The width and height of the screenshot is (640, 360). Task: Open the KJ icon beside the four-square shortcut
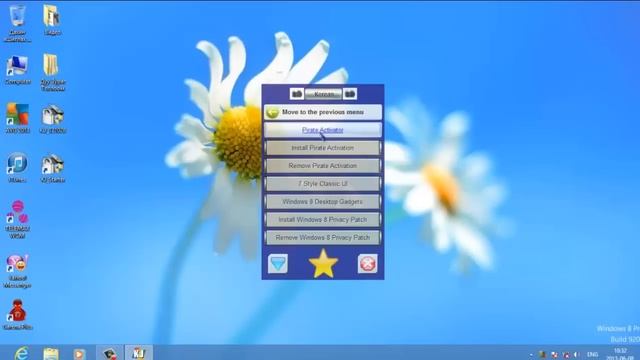(x=53, y=119)
